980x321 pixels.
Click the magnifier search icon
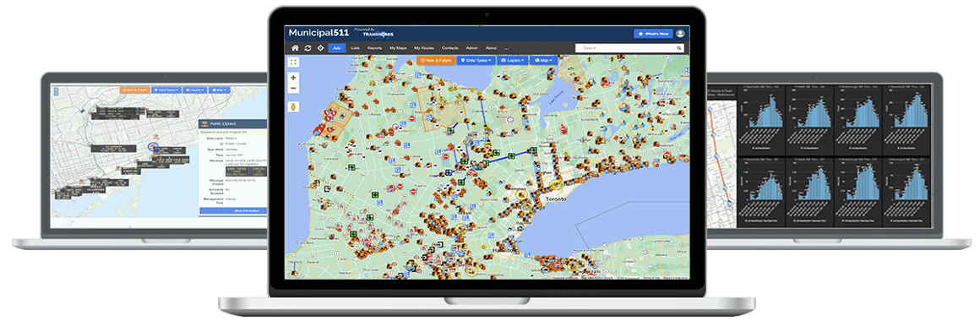tap(678, 48)
